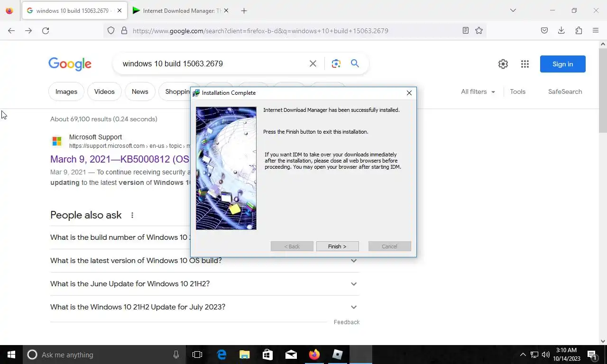This screenshot has height=364, width=607.
Task: Open the Firefox application menu
Action: 596,31
